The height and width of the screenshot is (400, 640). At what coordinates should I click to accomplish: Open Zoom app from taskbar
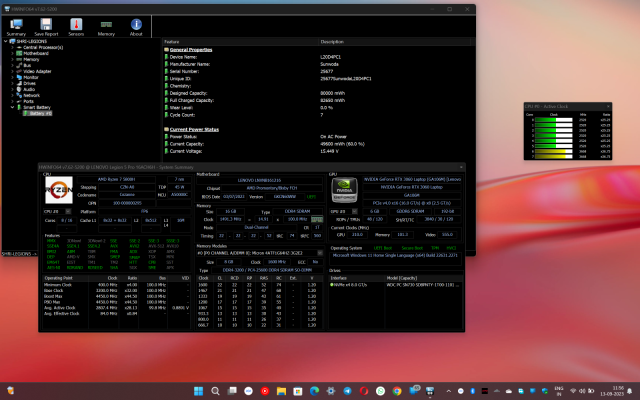point(248,391)
